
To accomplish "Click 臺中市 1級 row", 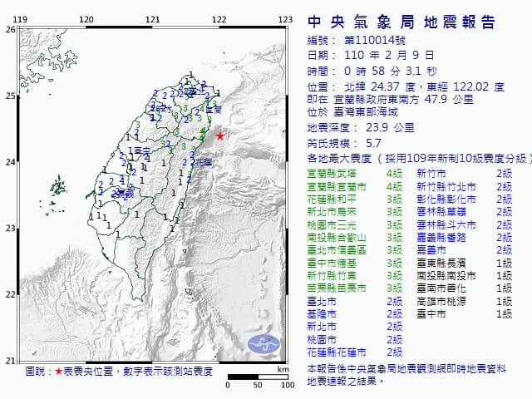I will pyautogui.click(x=465, y=314).
